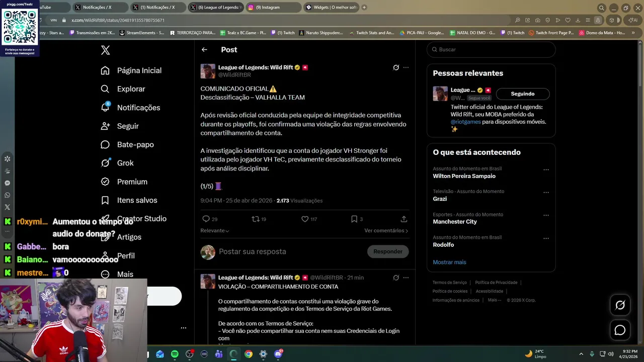Share the post via share icon

click(x=404, y=219)
